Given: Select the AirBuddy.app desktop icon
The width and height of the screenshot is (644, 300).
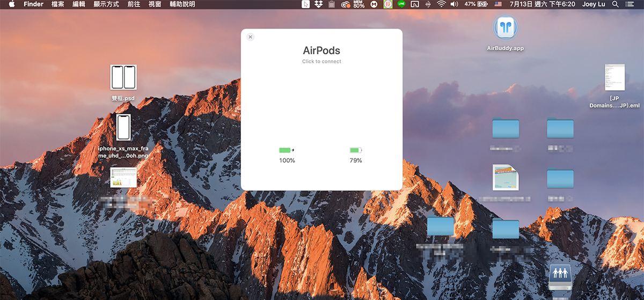Looking at the screenshot, I should pos(505,28).
